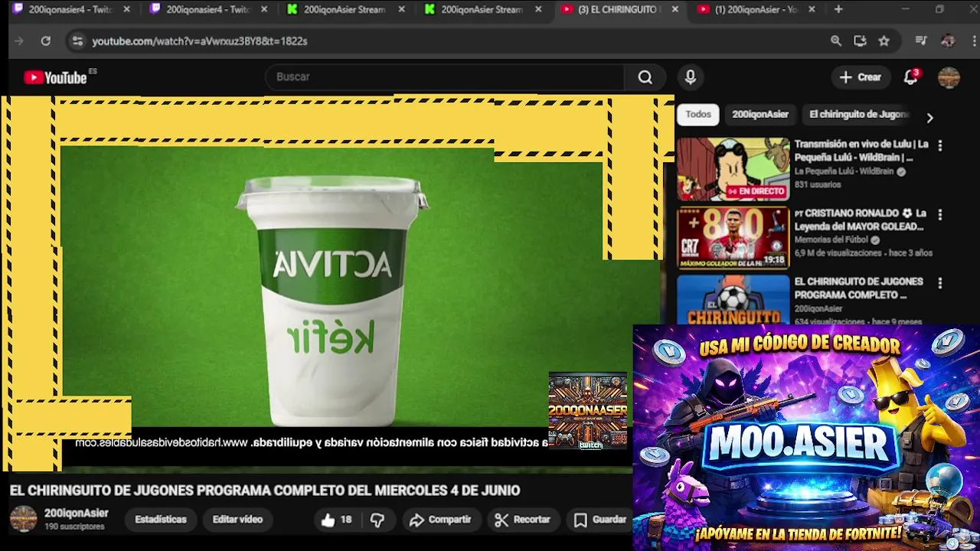The image size is (980, 551).
Task: Close the first 200iqonasier4 Twitch tab
Action: (126, 9)
